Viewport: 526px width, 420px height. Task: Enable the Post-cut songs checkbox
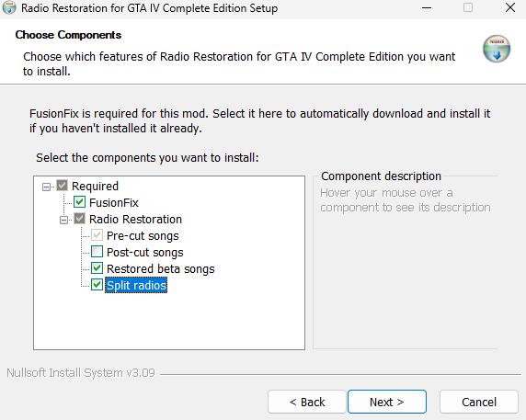pos(97,252)
